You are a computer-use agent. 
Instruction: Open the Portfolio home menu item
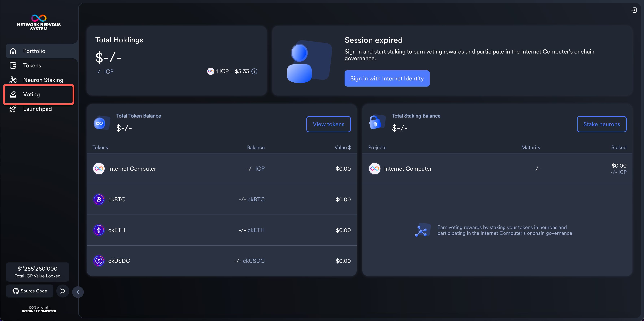(x=34, y=51)
